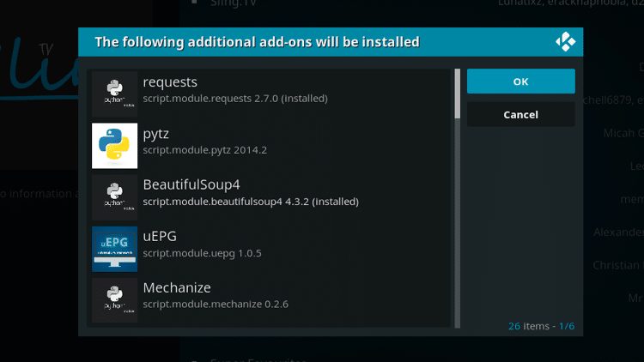The image size is (644, 362).
Task: Select the BeautifulSoup4 add-on title
Action: point(191,184)
